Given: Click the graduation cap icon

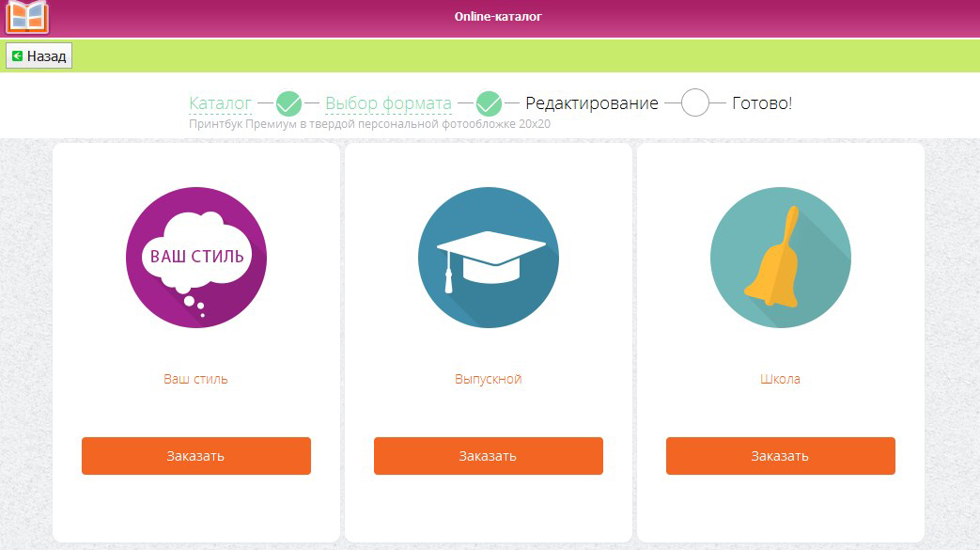Looking at the screenshot, I should [x=489, y=258].
